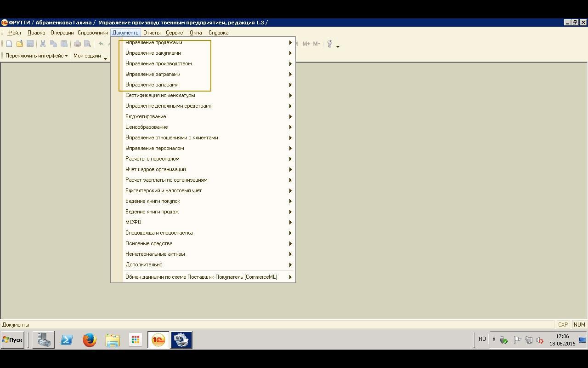The width and height of the screenshot is (588, 368).
Task: Open Server Manager from the taskbar
Action: 44,340
